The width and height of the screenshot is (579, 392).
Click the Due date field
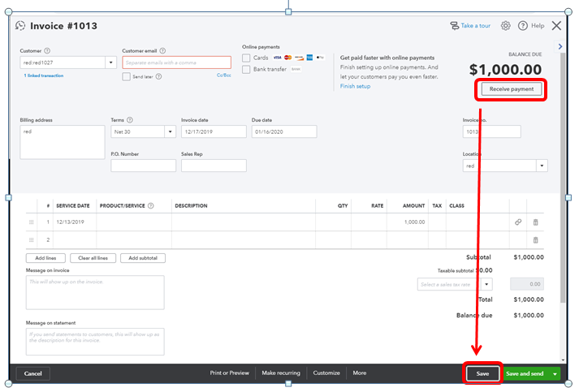click(284, 131)
